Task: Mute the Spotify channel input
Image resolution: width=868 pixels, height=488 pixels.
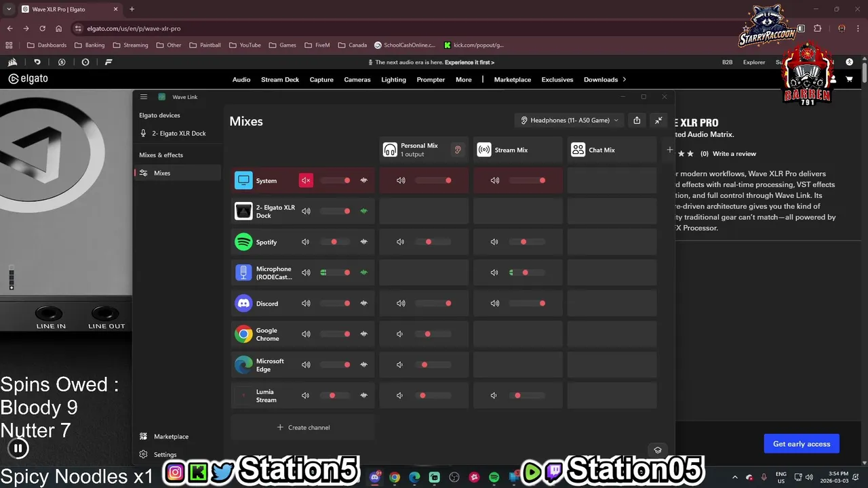Action: 306,242
